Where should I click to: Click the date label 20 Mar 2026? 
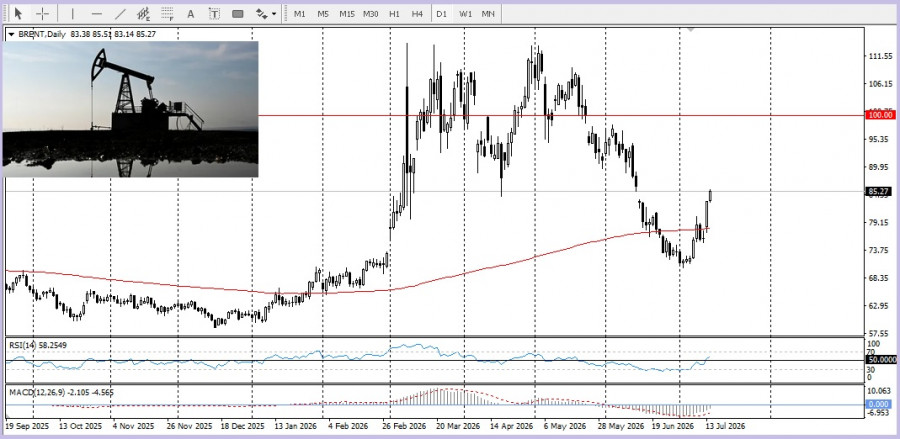[457, 426]
